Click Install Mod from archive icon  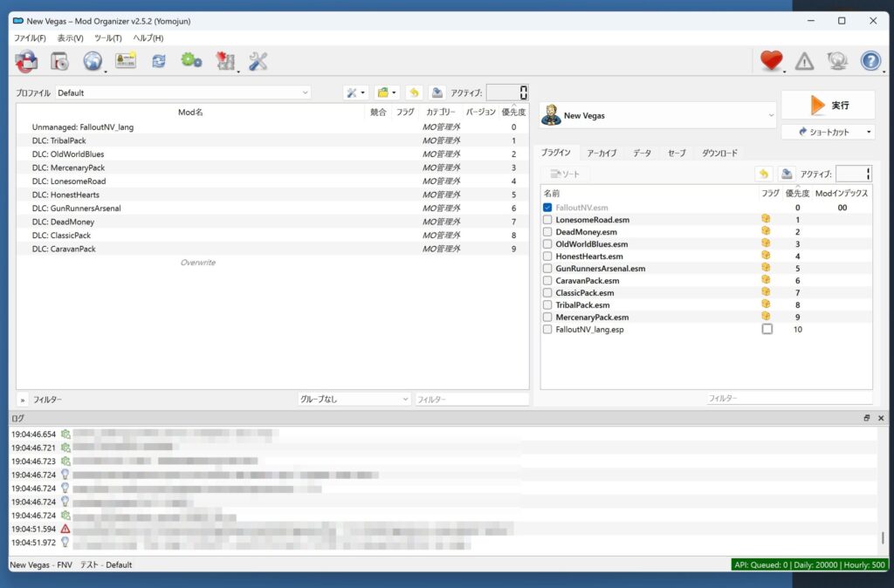(59, 60)
